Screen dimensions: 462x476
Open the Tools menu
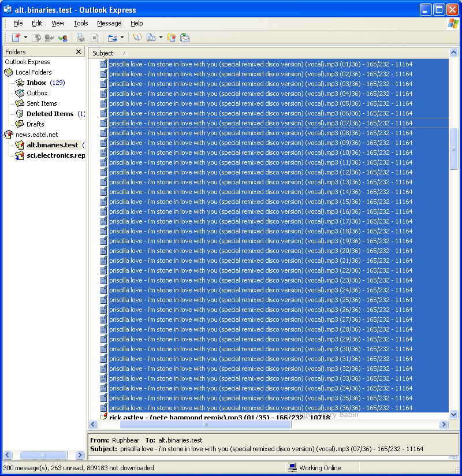click(x=81, y=23)
